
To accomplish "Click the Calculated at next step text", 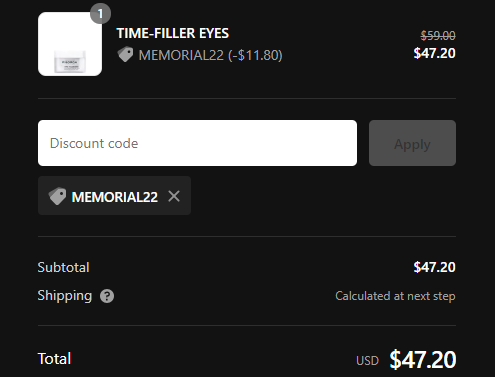I will point(395,296).
